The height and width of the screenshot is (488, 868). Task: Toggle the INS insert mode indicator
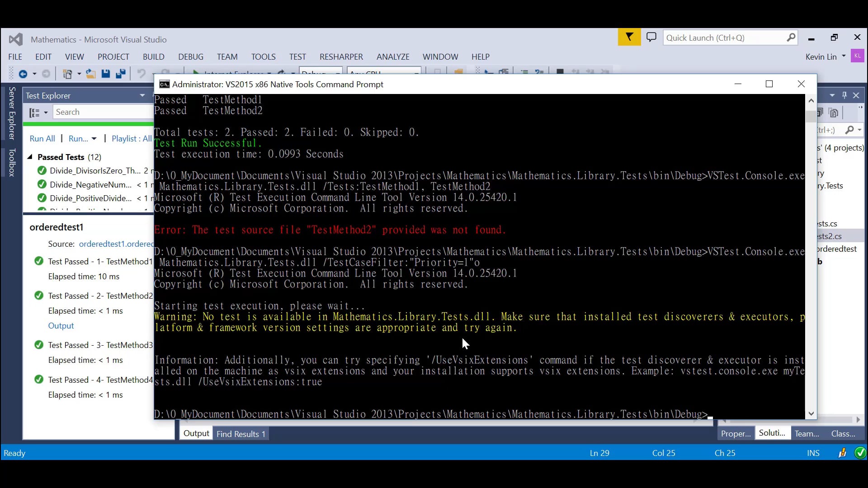pyautogui.click(x=813, y=453)
